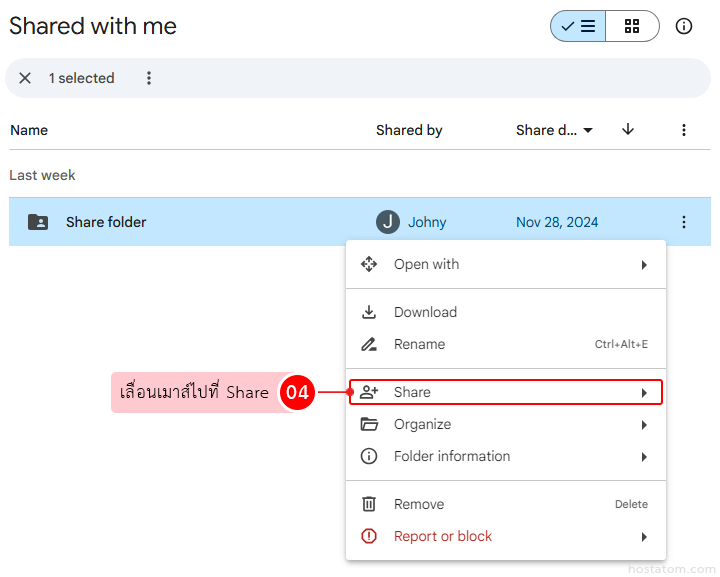Click Johny's avatar icon

point(388,222)
